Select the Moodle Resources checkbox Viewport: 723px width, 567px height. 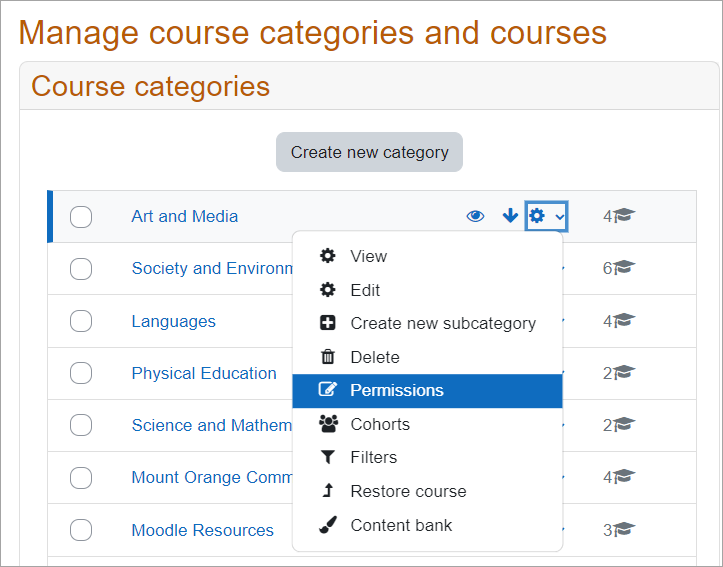pyautogui.click(x=81, y=531)
